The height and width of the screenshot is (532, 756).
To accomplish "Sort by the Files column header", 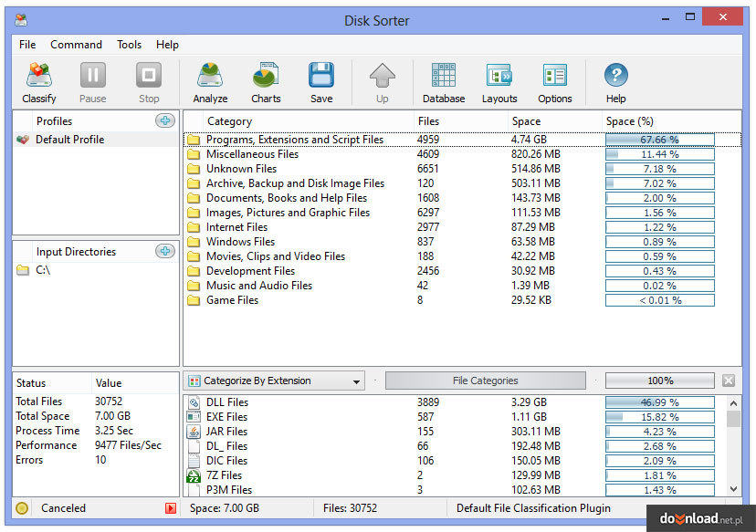I will point(460,121).
